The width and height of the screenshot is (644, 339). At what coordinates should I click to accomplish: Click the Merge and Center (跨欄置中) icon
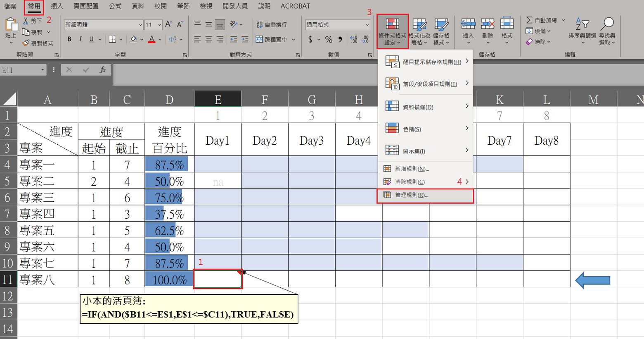[259, 39]
